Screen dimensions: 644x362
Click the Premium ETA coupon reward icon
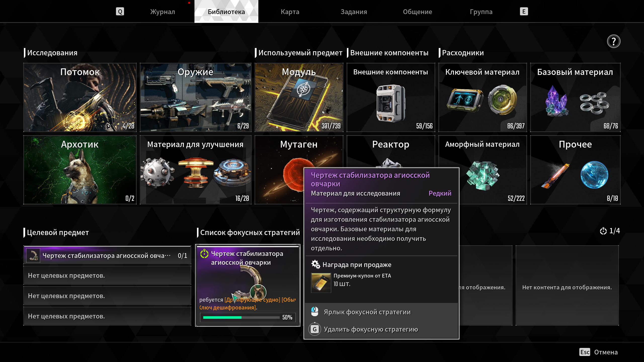coord(321,283)
